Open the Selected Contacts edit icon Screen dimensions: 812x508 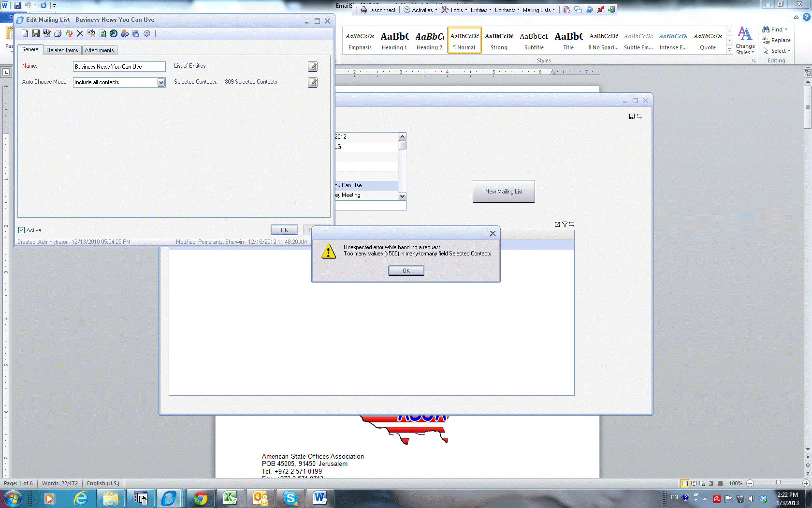[x=313, y=82]
